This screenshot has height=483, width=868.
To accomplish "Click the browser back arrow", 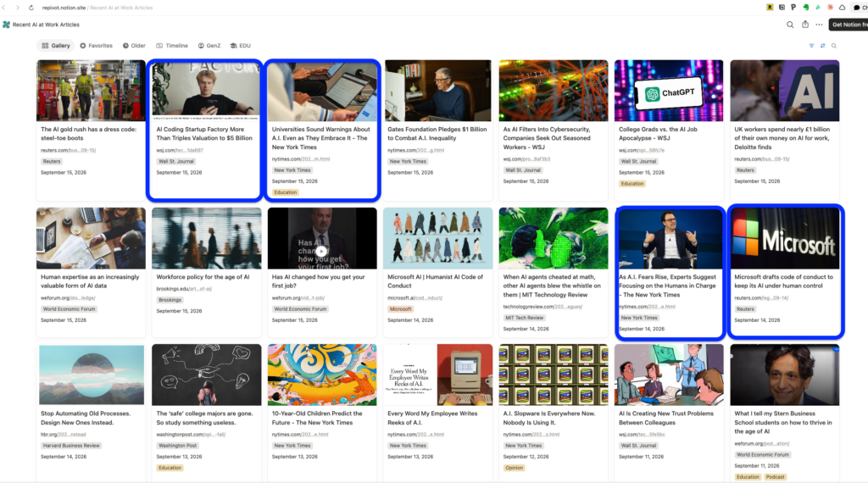I will click(x=4, y=8).
